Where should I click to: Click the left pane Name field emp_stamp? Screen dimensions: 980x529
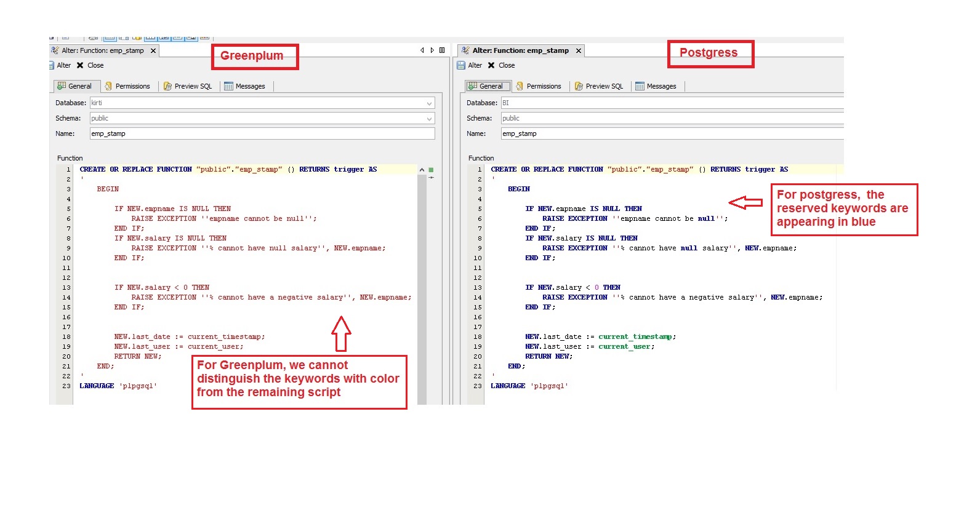tap(262, 133)
